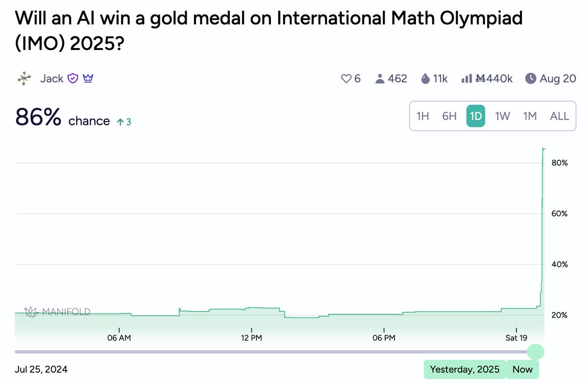Click the volume bar chart icon
Image resolution: width=588 pixels, height=383 pixels.
[x=466, y=78]
